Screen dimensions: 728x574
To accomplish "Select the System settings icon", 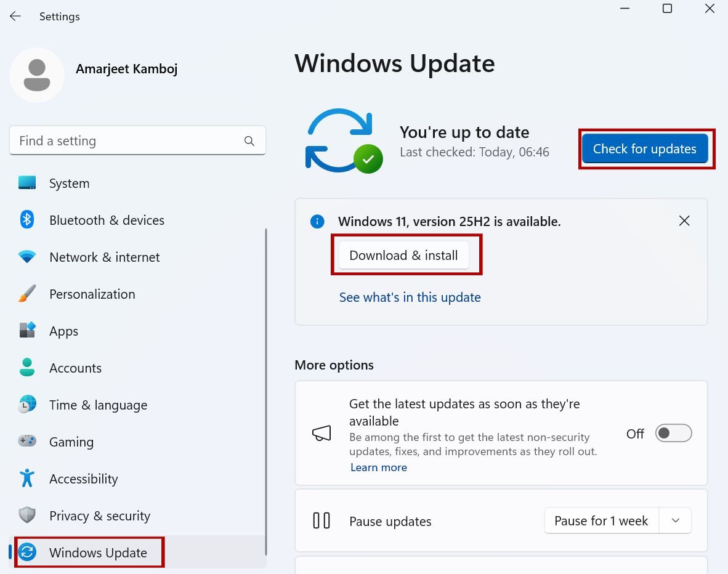I will pos(27,183).
